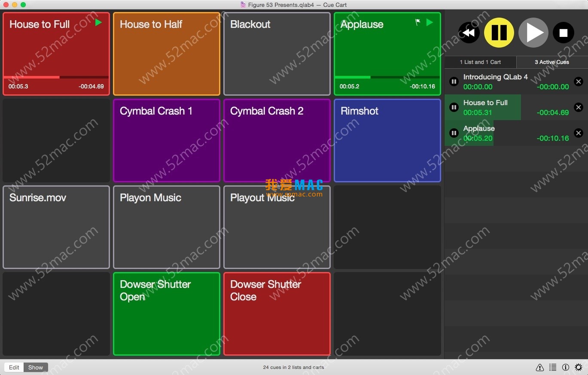The image size is (588, 375).
Task: Click the rewind reset-all transport button
Action: (469, 33)
